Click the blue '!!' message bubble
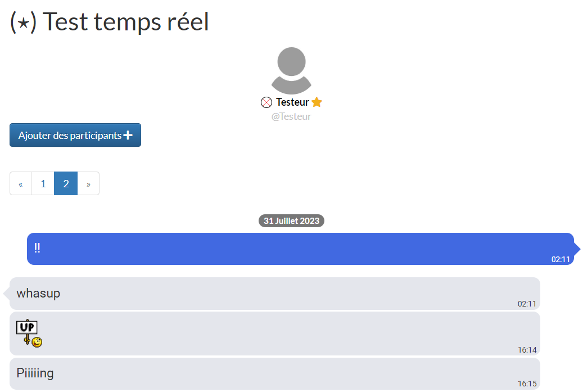 300,249
